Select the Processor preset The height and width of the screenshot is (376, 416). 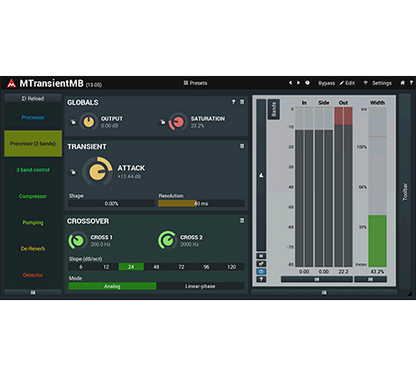[33, 117]
